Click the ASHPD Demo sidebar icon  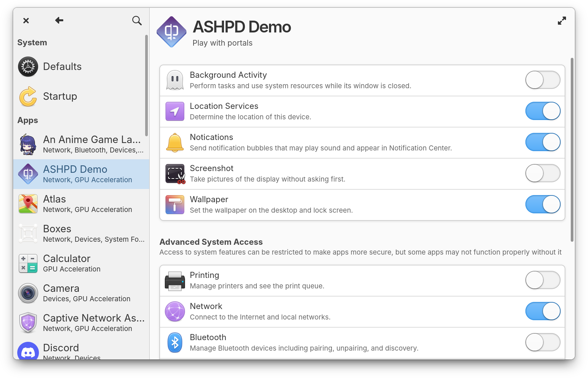pyautogui.click(x=28, y=174)
